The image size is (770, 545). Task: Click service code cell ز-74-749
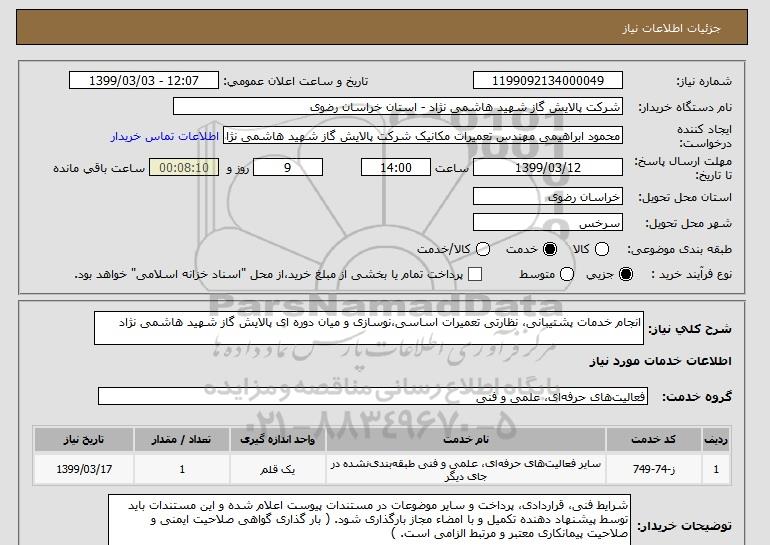[x=654, y=469]
